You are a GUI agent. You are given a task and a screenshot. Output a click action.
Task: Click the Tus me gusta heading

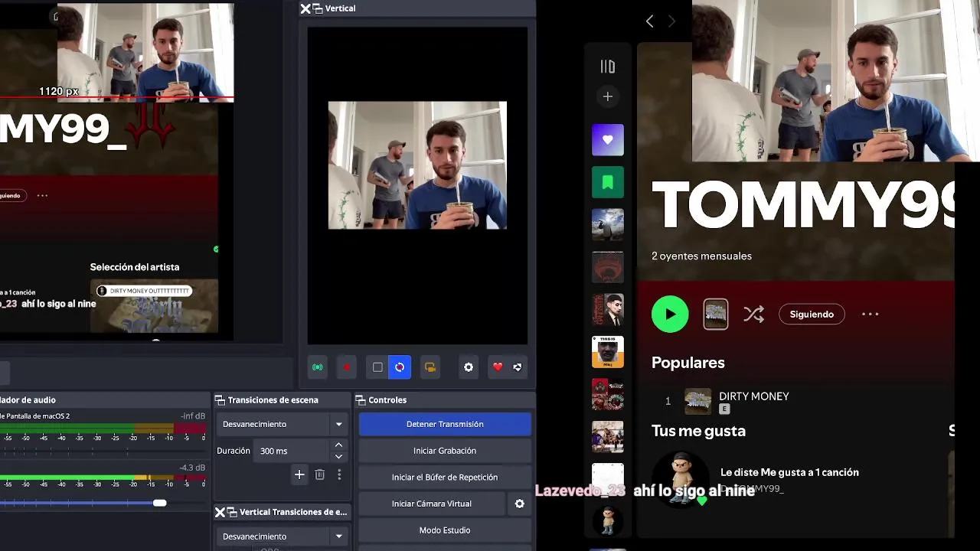click(x=698, y=431)
